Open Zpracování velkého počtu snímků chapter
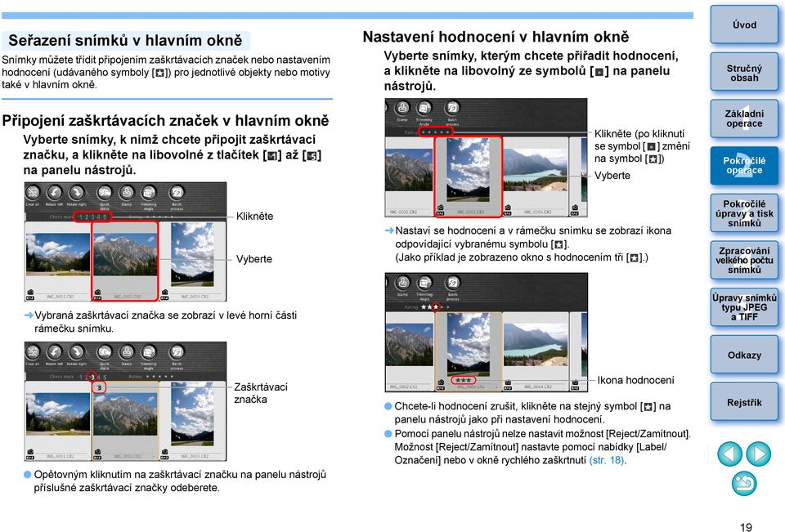The image size is (785, 532). [x=744, y=260]
